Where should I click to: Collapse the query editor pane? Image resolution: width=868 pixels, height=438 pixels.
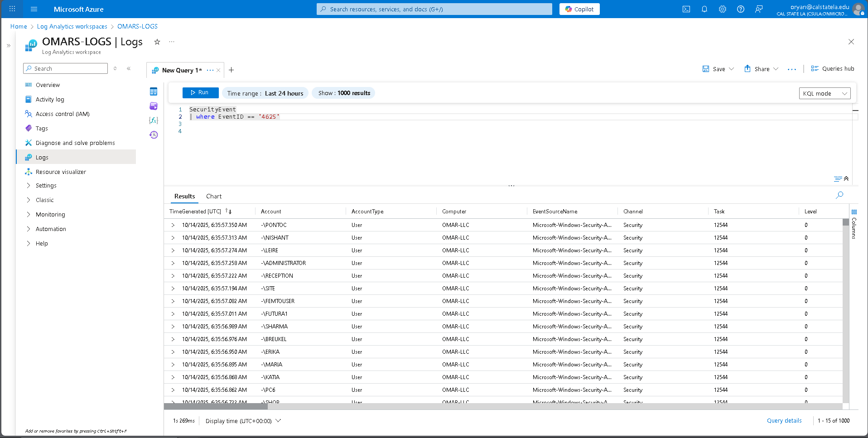846,179
